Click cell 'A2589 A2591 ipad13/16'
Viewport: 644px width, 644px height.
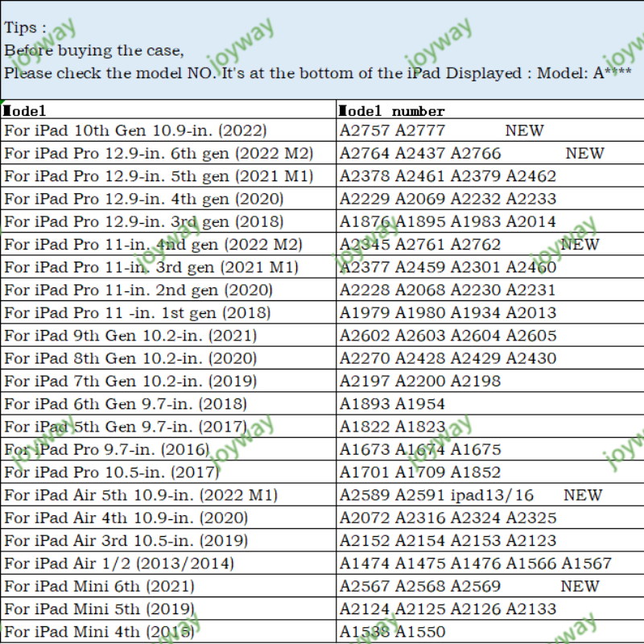[x=490, y=495]
